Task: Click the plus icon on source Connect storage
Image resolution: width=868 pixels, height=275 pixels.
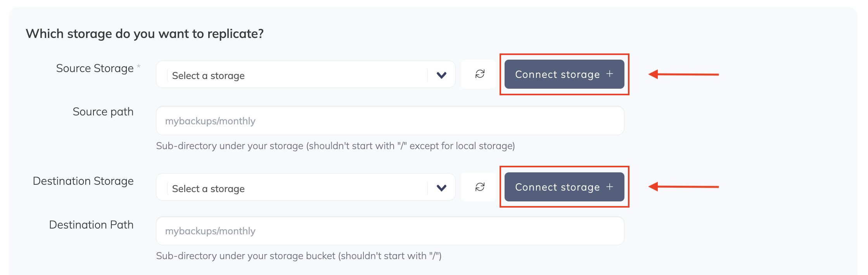Action: (x=610, y=74)
